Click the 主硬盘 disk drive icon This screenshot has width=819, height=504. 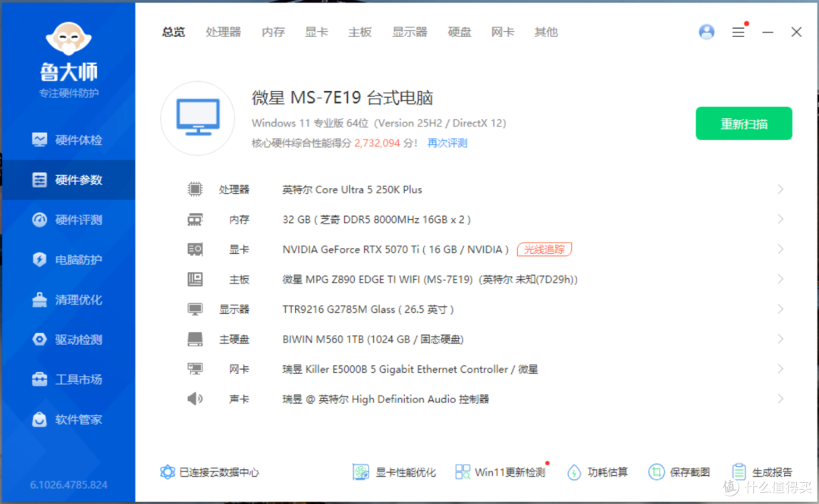click(195, 340)
